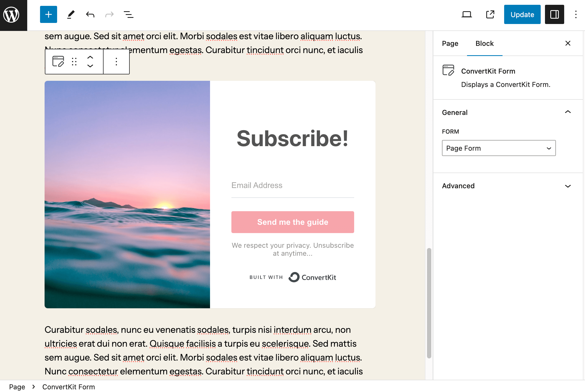Close the settings sidebar panel
This screenshot has width=585, height=392.
coord(568,43)
